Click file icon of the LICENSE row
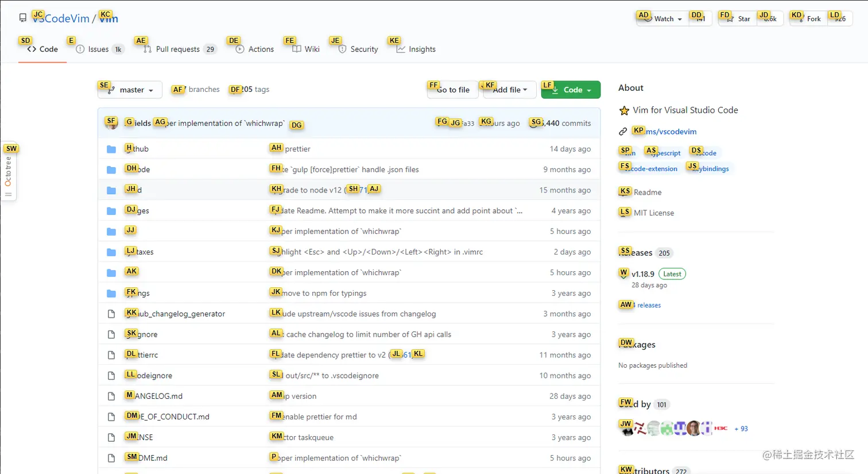Image resolution: width=868 pixels, height=474 pixels. [x=111, y=438]
